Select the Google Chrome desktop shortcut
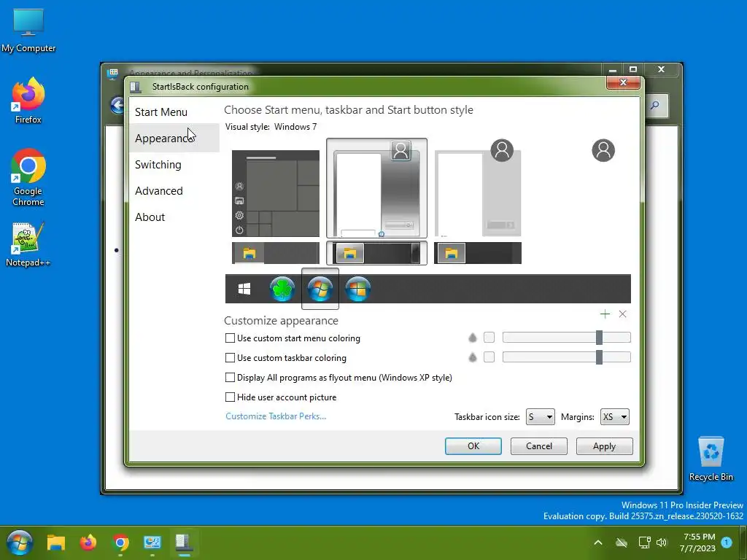747x560 pixels. (28, 177)
